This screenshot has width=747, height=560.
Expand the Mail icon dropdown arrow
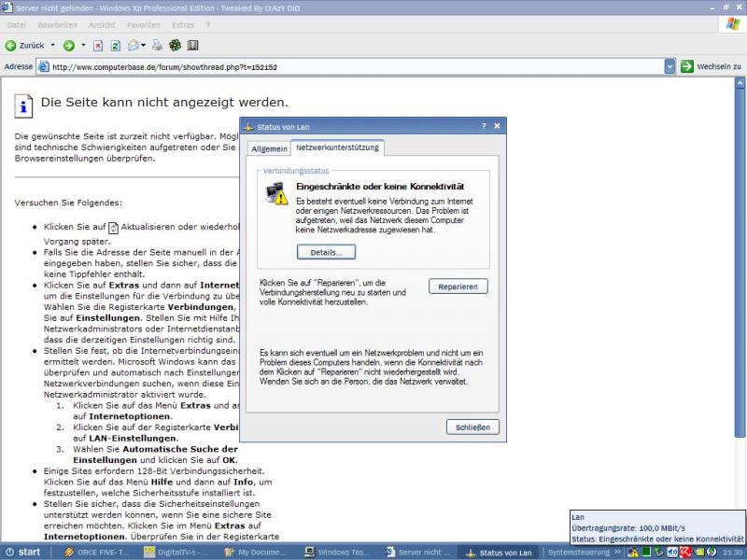click(143, 46)
